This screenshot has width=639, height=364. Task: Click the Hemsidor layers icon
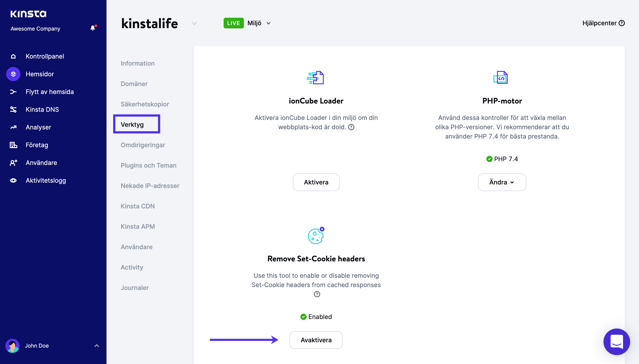pos(13,74)
